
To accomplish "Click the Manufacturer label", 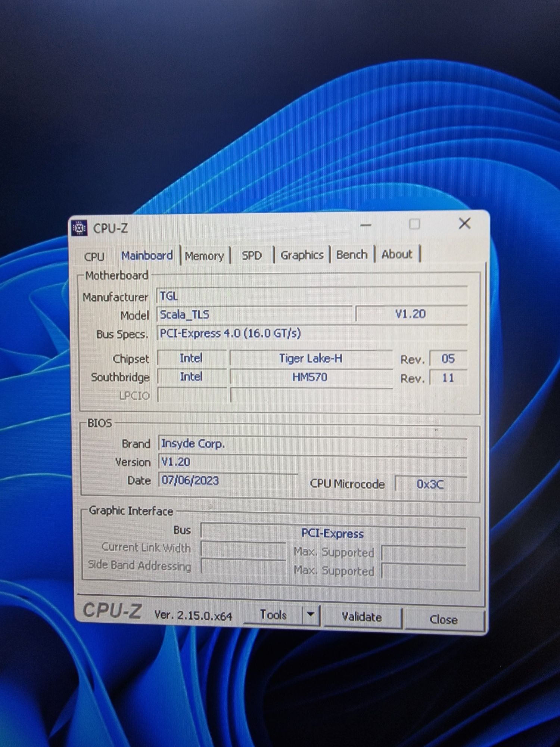I will pos(115,297).
